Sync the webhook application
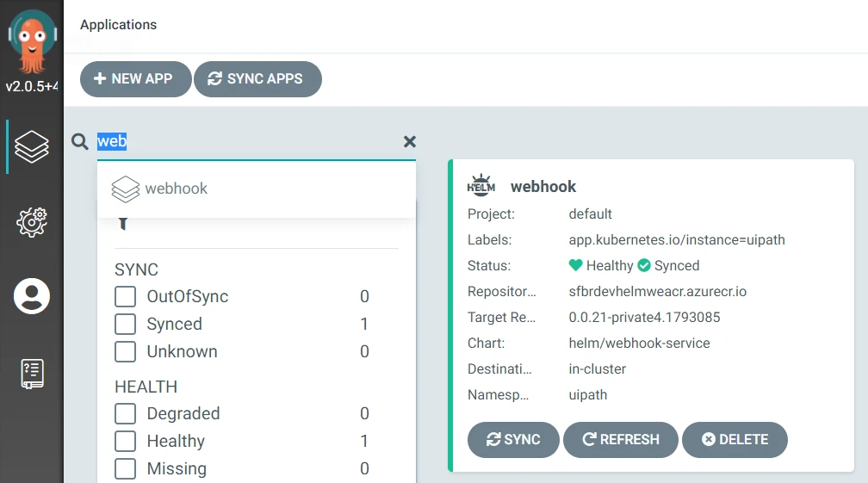Image resolution: width=868 pixels, height=483 pixels. click(513, 440)
